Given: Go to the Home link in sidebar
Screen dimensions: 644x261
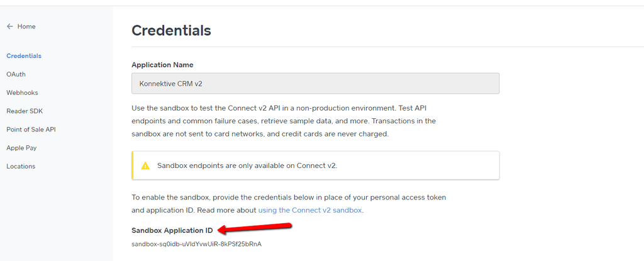Looking at the screenshot, I should [x=26, y=26].
